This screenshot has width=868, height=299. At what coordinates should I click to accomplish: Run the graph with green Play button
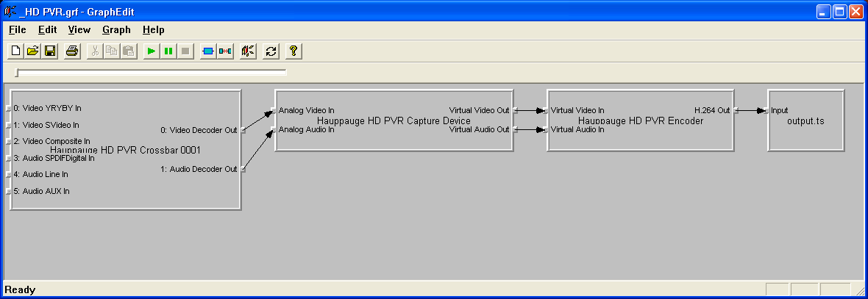coord(151,51)
